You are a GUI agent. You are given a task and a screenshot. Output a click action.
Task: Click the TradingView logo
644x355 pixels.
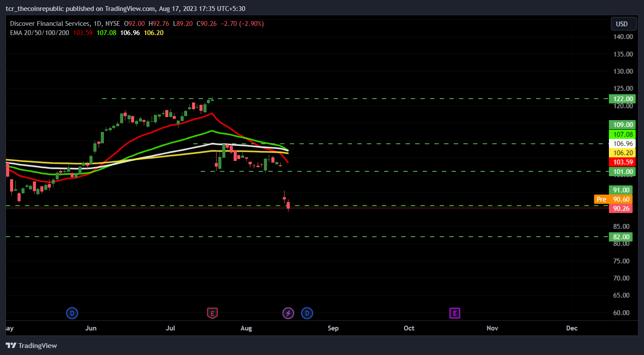click(x=31, y=345)
